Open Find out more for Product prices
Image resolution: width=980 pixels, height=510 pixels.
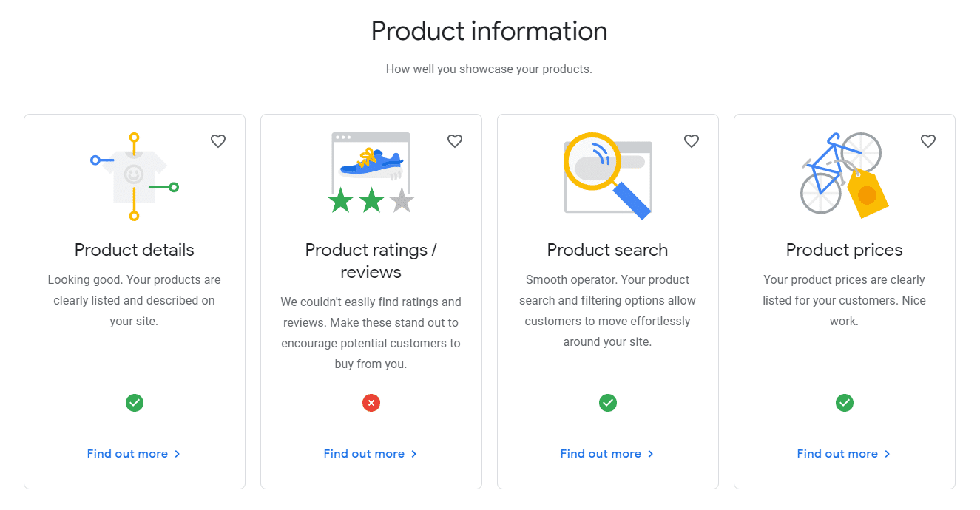844,454
